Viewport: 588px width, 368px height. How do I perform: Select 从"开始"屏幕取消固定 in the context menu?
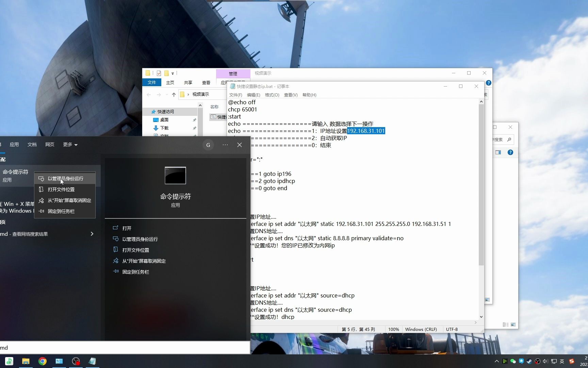(65, 200)
